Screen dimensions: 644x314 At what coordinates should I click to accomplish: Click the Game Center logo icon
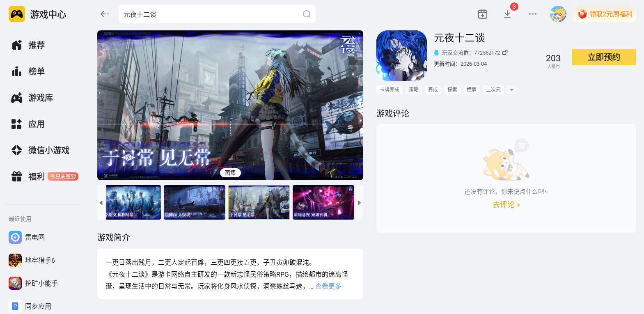click(x=17, y=14)
